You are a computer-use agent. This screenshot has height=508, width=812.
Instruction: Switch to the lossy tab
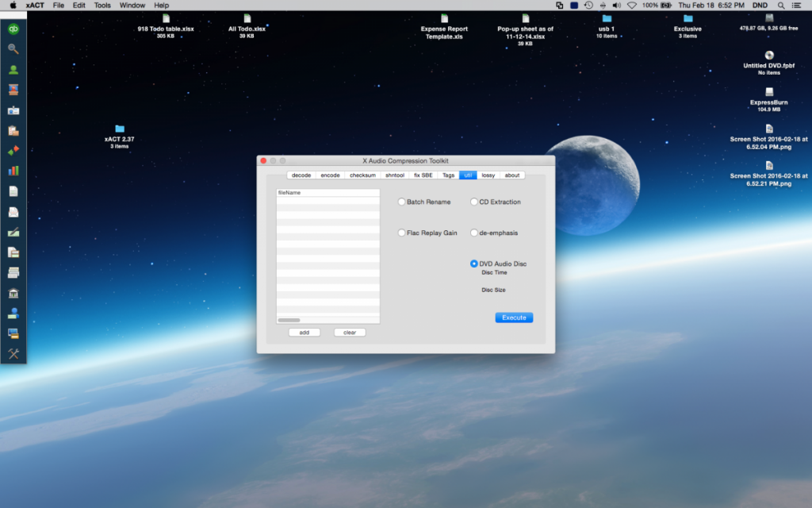(488, 175)
